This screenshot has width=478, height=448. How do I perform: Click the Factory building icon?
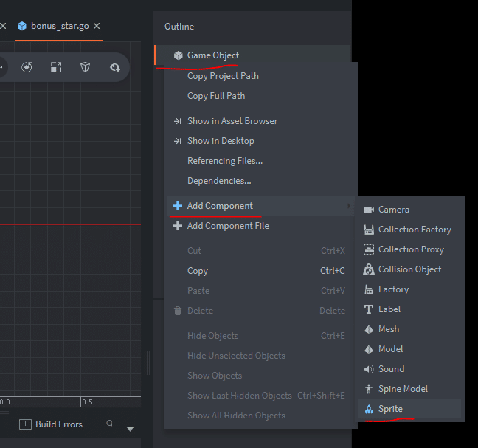click(369, 289)
